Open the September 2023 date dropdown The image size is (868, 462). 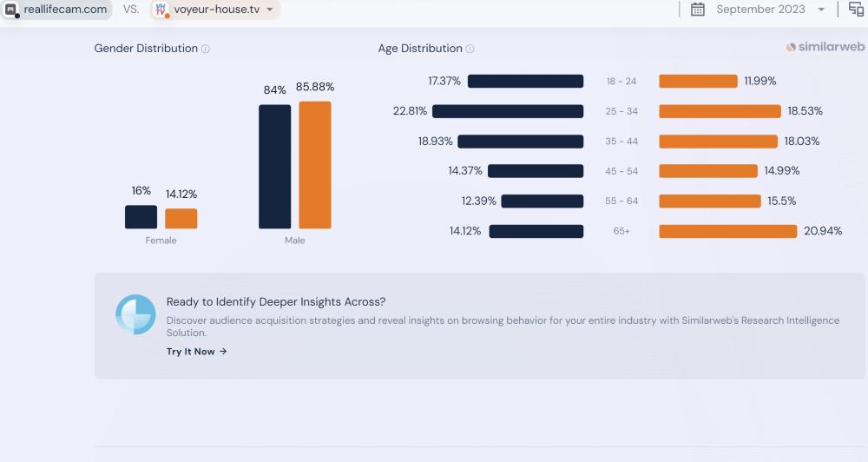(x=821, y=10)
